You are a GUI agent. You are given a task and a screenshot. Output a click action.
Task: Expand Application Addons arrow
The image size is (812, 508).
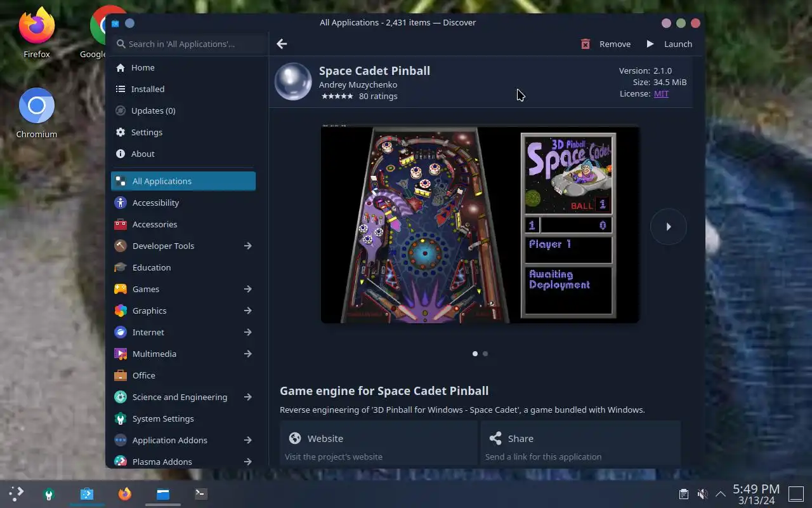[248, 440]
